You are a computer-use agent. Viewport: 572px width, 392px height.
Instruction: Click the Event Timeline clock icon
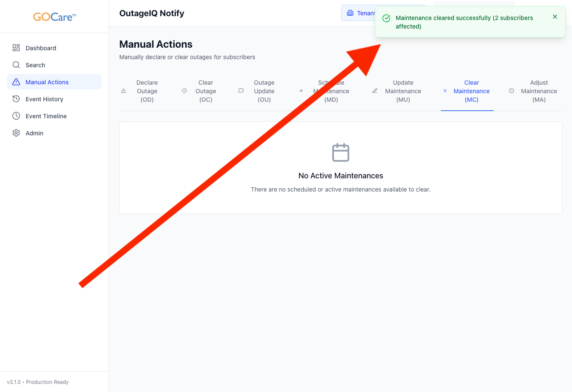pyautogui.click(x=16, y=116)
